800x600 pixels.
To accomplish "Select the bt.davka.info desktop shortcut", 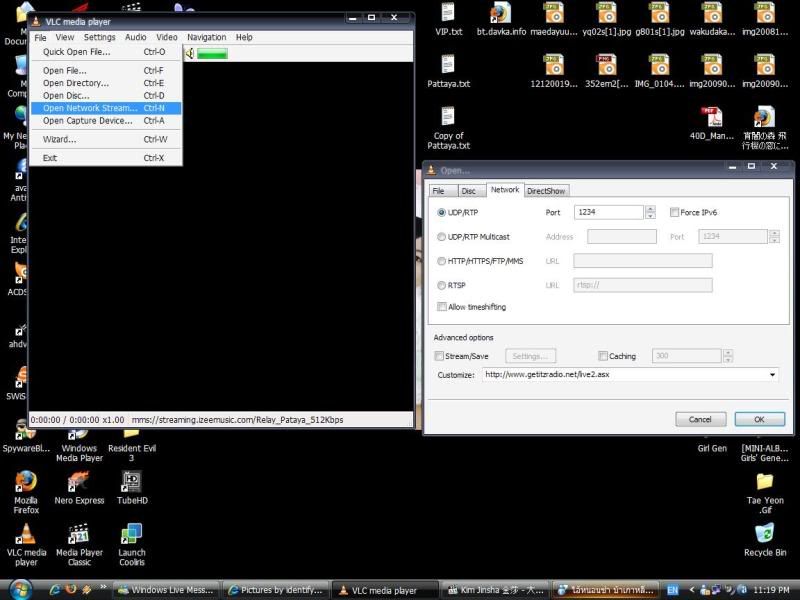I will click(501, 20).
